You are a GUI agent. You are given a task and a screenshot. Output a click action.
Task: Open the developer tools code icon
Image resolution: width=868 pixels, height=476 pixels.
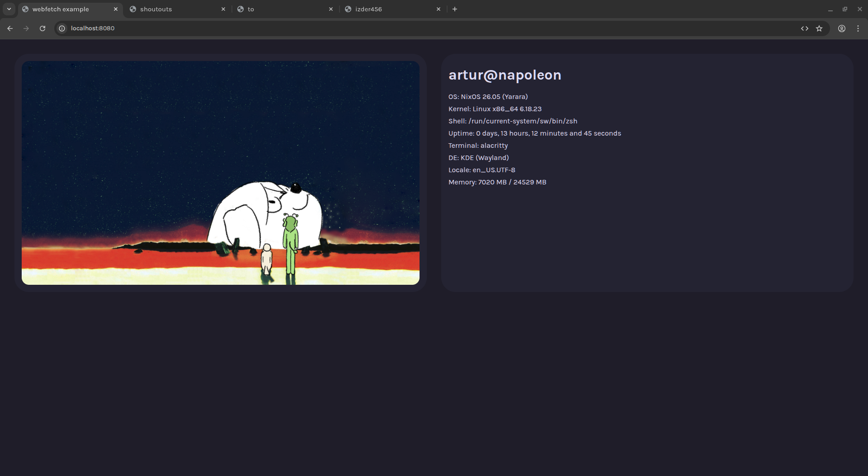[805, 28]
